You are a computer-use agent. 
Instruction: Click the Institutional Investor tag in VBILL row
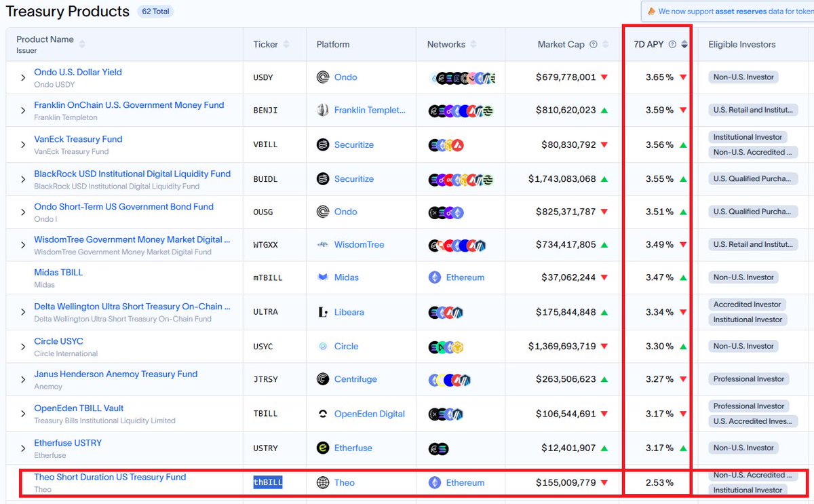click(748, 137)
